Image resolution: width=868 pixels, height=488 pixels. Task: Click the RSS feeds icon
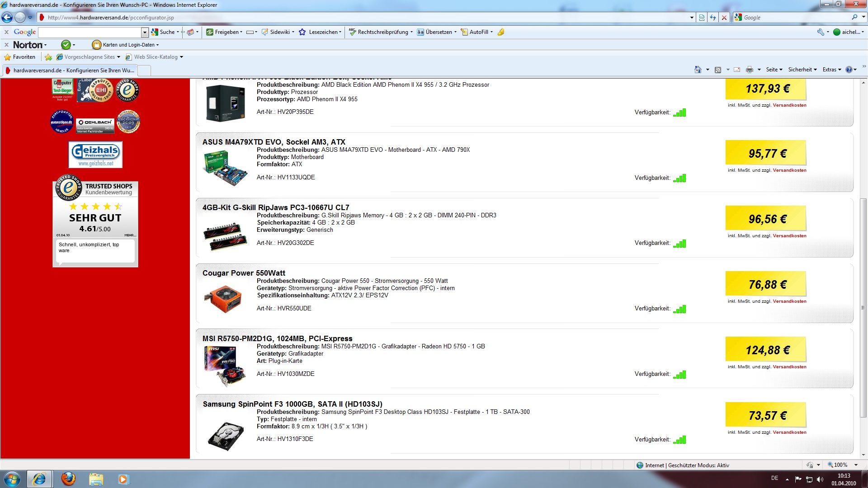(x=718, y=70)
